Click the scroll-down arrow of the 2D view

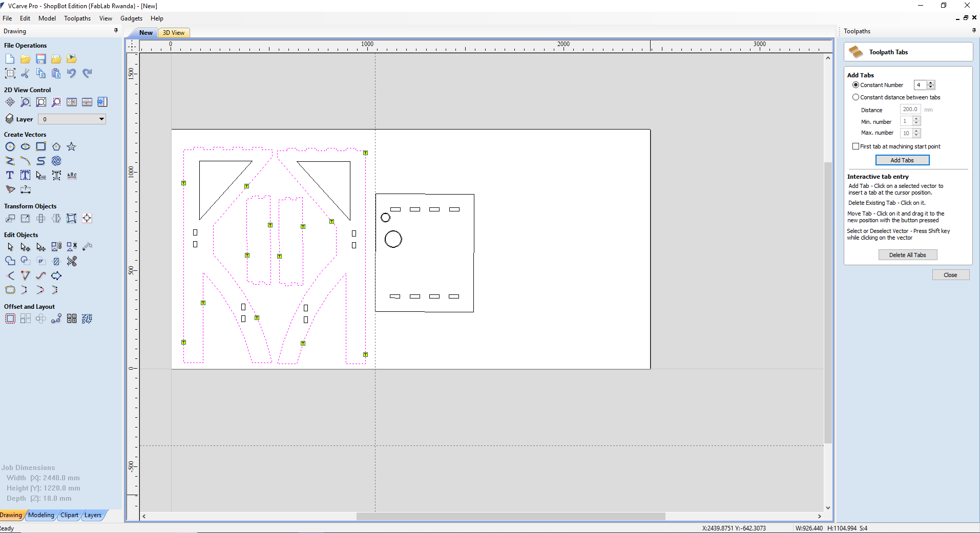point(828,508)
